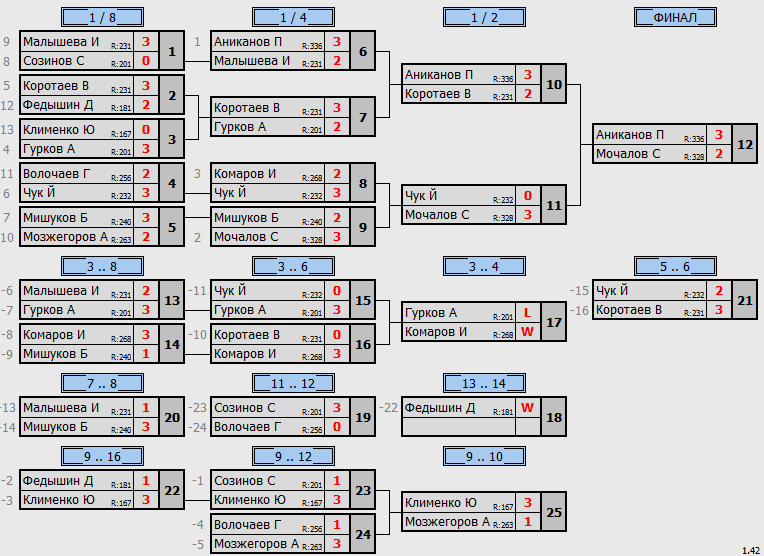
Task: Click "Коротаев В" in match 21
Action: [x=629, y=310]
